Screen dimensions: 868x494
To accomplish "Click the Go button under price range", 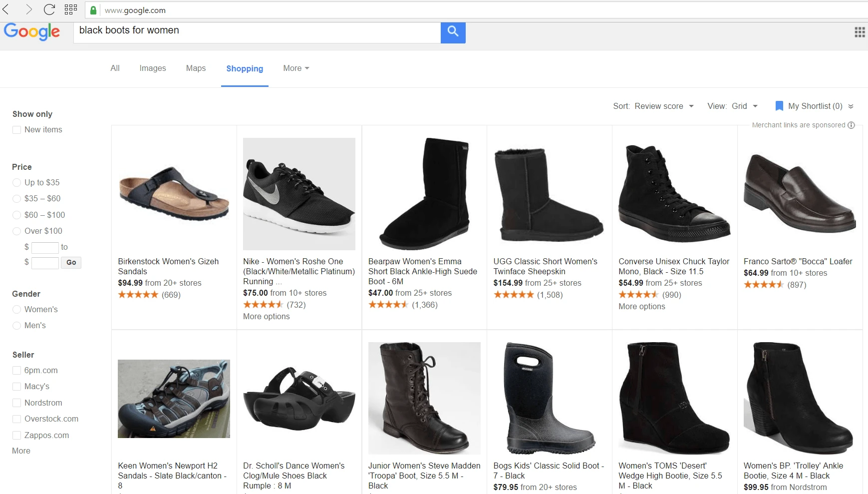I will pos(71,262).
